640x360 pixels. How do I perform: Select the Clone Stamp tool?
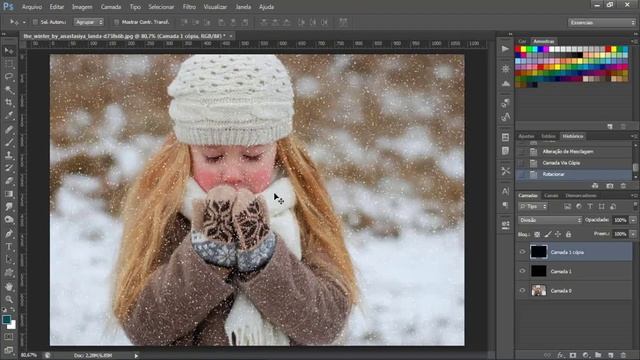(9, 155)
